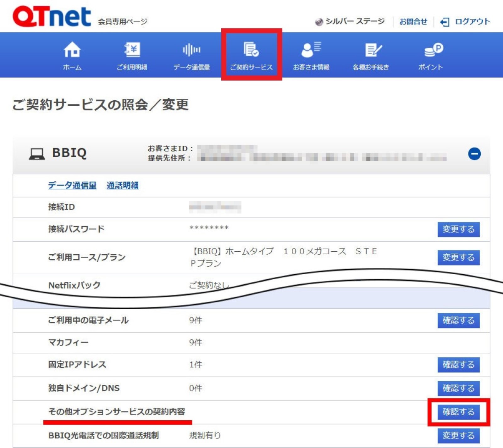This screenshot has width=503, height=448.
Task: Open the 通話明細 link under BBIQ
Action: coord(123,186)
